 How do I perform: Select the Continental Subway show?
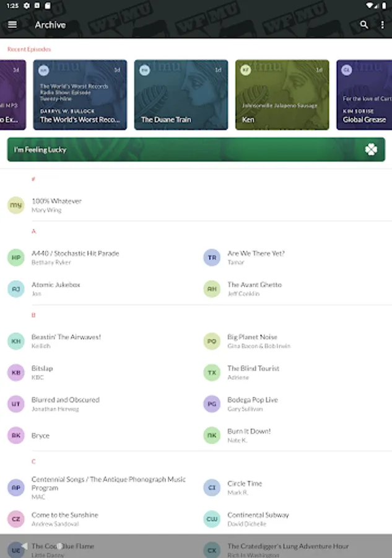294,519
